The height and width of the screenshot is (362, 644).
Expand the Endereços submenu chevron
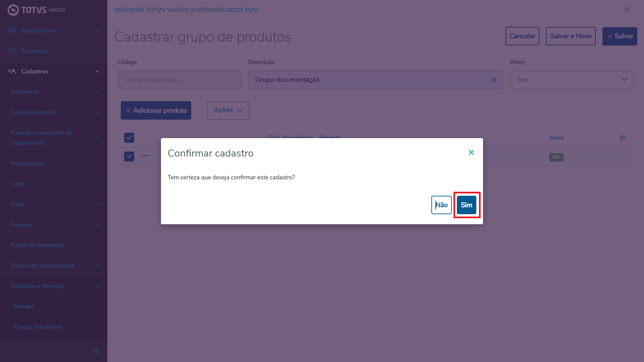pos(97,92)
